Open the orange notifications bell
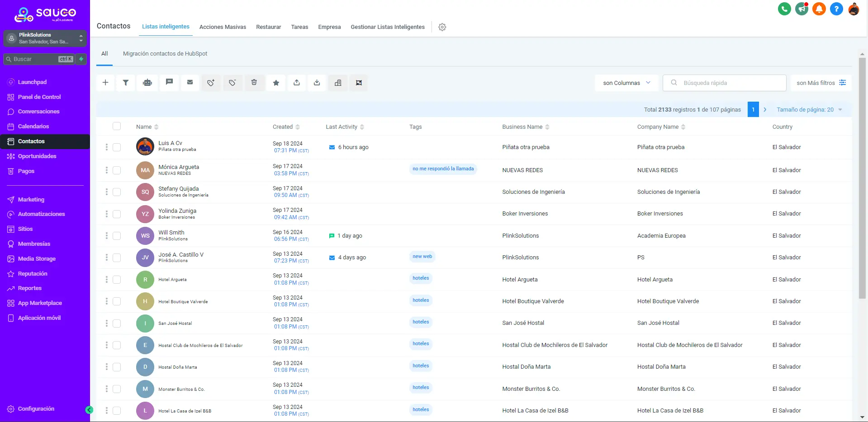 tap(819, 9)
